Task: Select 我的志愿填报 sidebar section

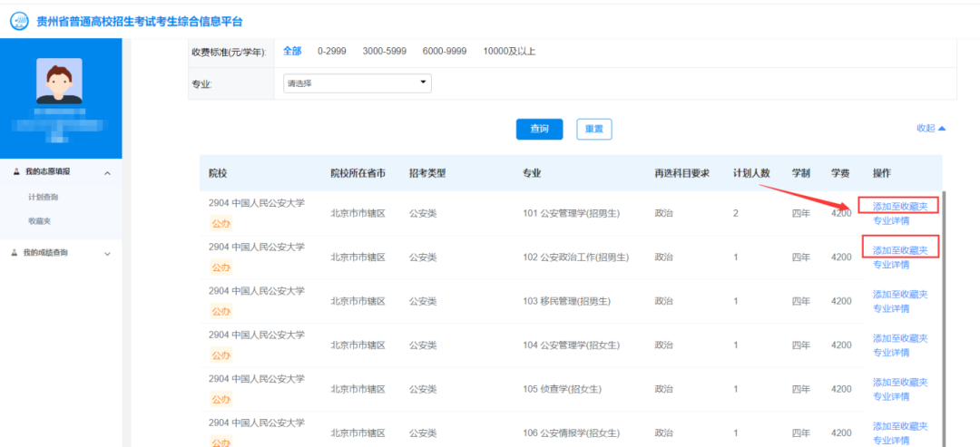Action: click(62, 172)
